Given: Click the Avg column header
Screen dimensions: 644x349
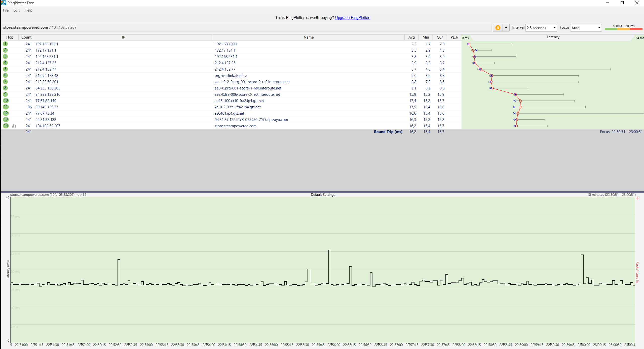Looking at the screenshot, I should [x=411, y=37].
